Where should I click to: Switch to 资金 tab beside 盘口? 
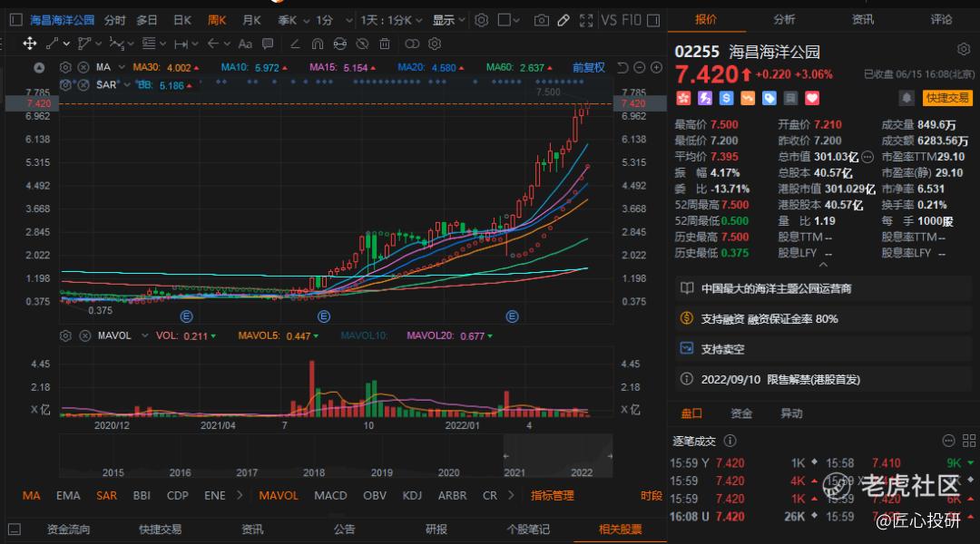point(741,413)
